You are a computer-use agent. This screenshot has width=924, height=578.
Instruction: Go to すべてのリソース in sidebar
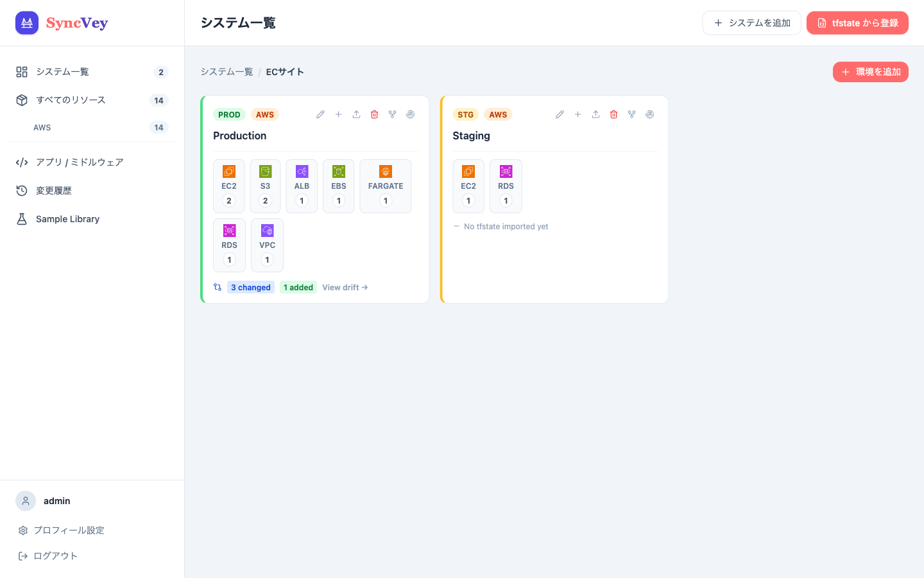tap(92, 100)
